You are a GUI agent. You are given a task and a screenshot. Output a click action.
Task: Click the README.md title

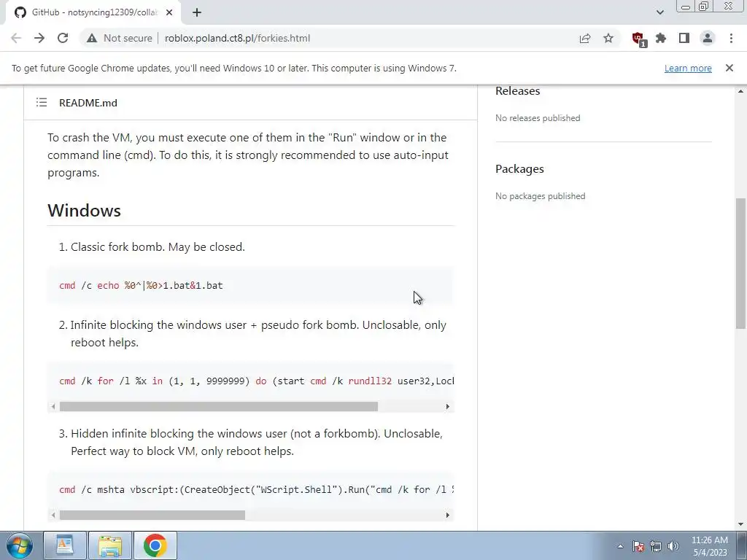click(x=88, y=103)
